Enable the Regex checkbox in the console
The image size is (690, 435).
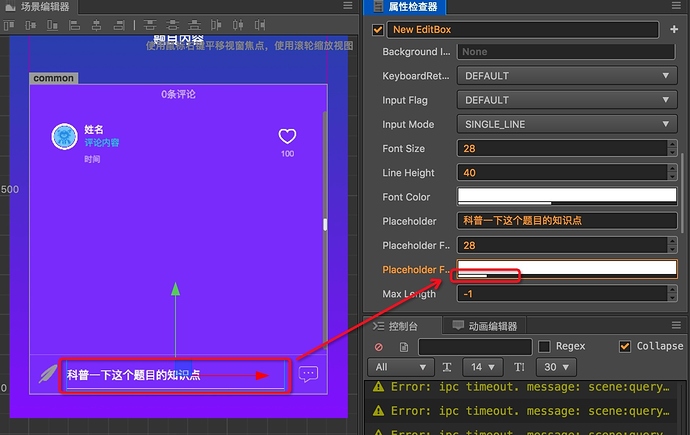[x=544, y=347]
